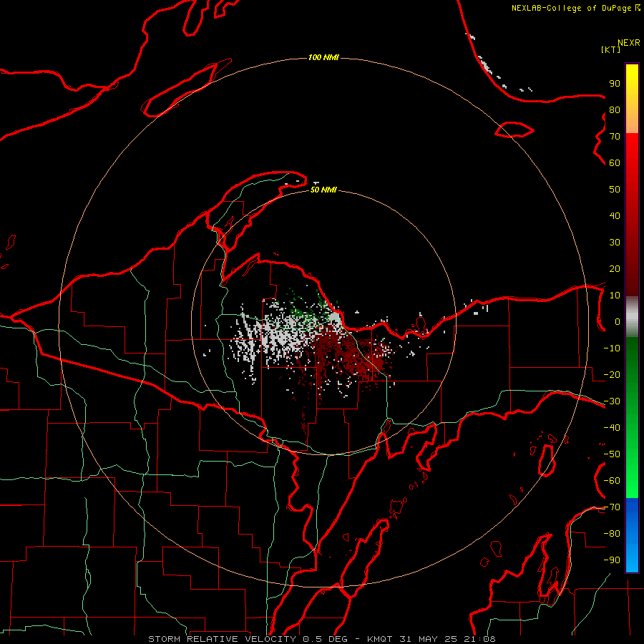Click the positive 20 scale value
The width and height of the screenshot is (644, 644).
pos(615,268)
